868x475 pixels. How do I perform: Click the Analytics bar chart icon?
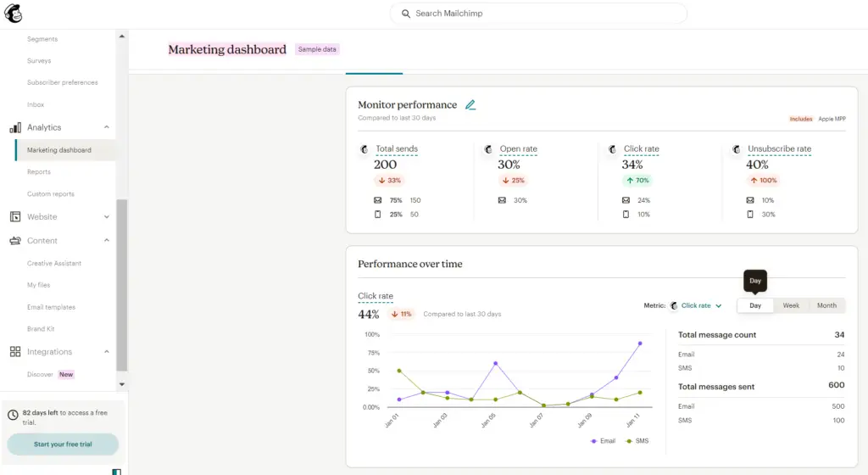click(15, 128)
